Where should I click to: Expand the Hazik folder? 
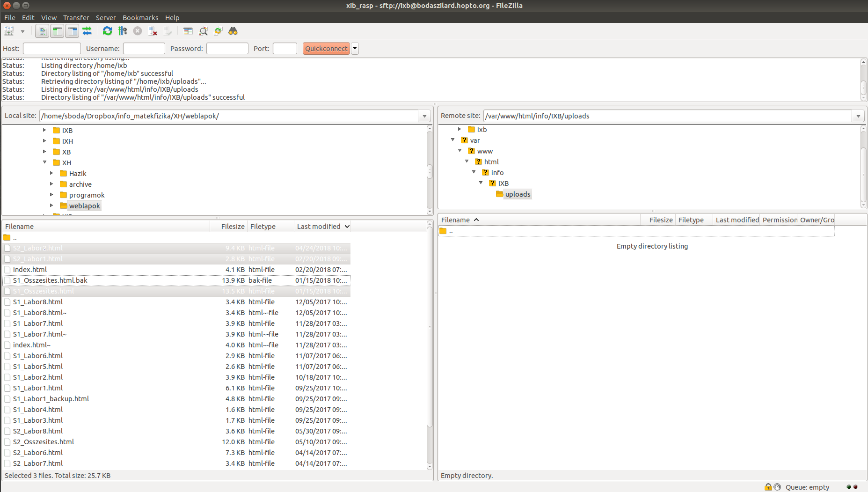pos(51,173)
